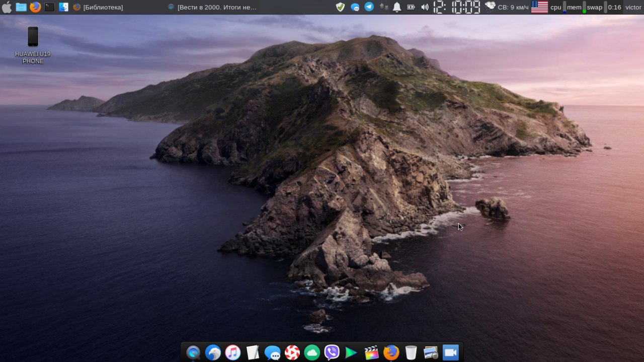Open Telegram from the system tray

(x=369, y=7)
